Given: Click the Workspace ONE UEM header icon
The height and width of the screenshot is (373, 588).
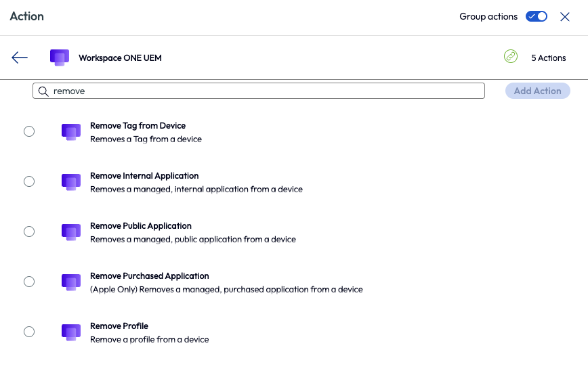Looking at the screenshot, I should tap(60, 58).
